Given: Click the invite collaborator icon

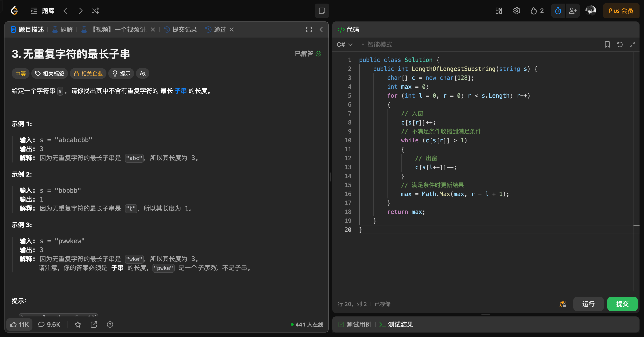Looking at the screenshot, I should click(x=572, y=11).
